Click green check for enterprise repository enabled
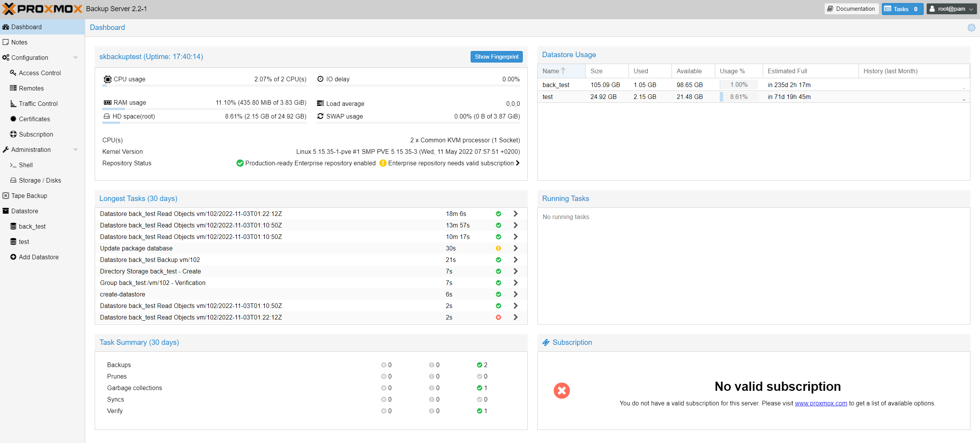Viewport: 980px width, 443px height. click(240, 163)
